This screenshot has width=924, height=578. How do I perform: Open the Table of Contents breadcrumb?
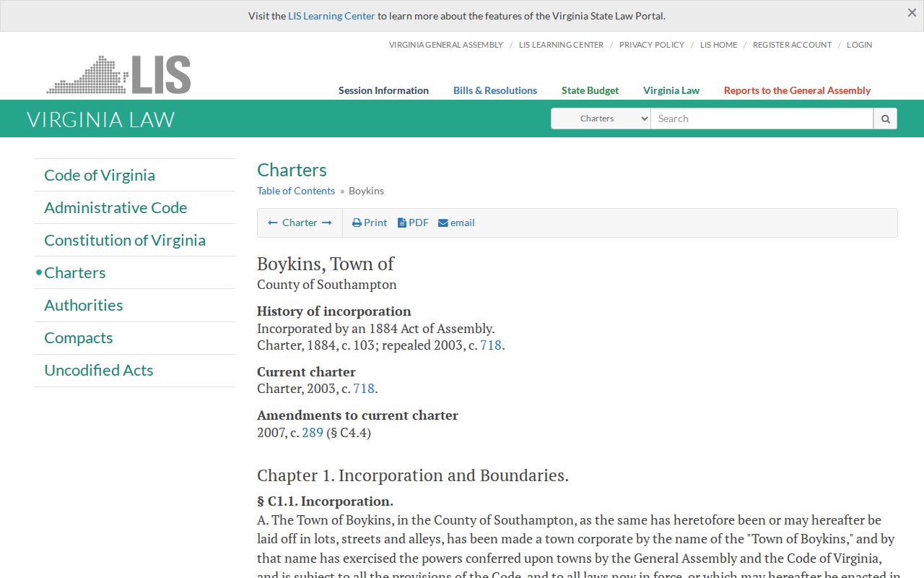click(296, 191)
